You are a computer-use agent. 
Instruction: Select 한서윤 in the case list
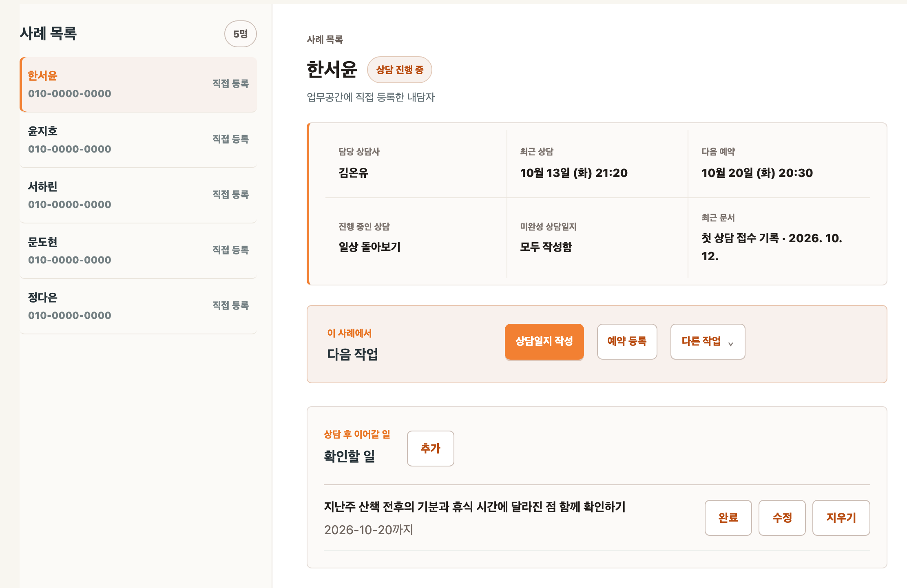coord(138,84)
